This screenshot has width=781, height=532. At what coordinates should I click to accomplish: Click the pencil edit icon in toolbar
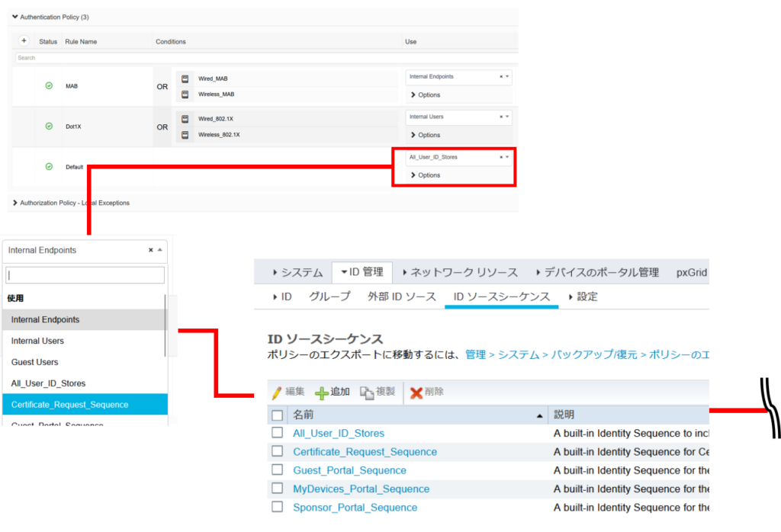point(277,392)
